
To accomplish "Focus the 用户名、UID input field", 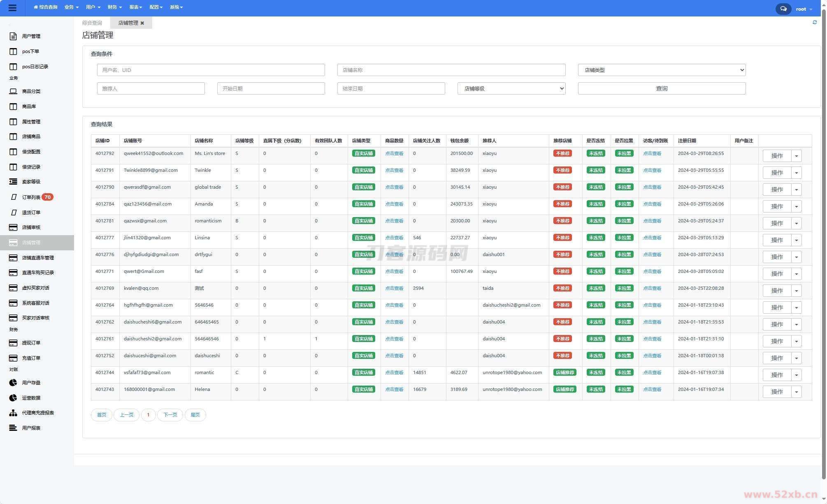I will (x=211, y=70).
